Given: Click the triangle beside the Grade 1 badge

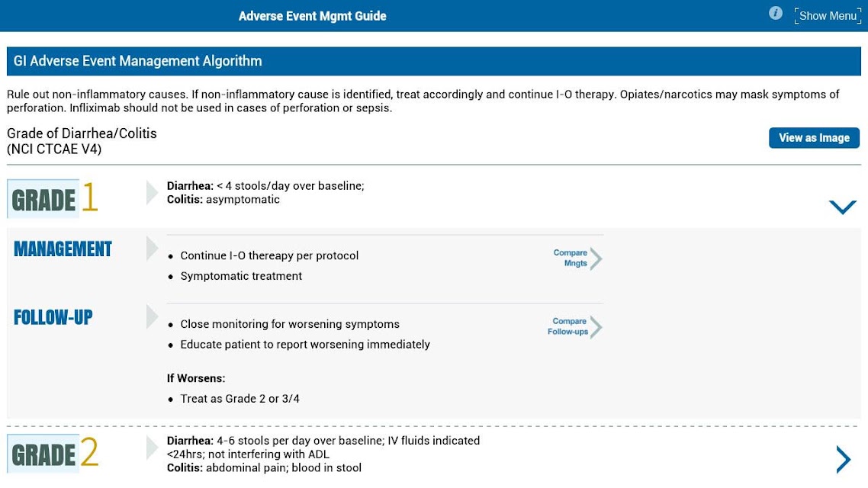Looking at the screenshot, I should pos(152,193).
